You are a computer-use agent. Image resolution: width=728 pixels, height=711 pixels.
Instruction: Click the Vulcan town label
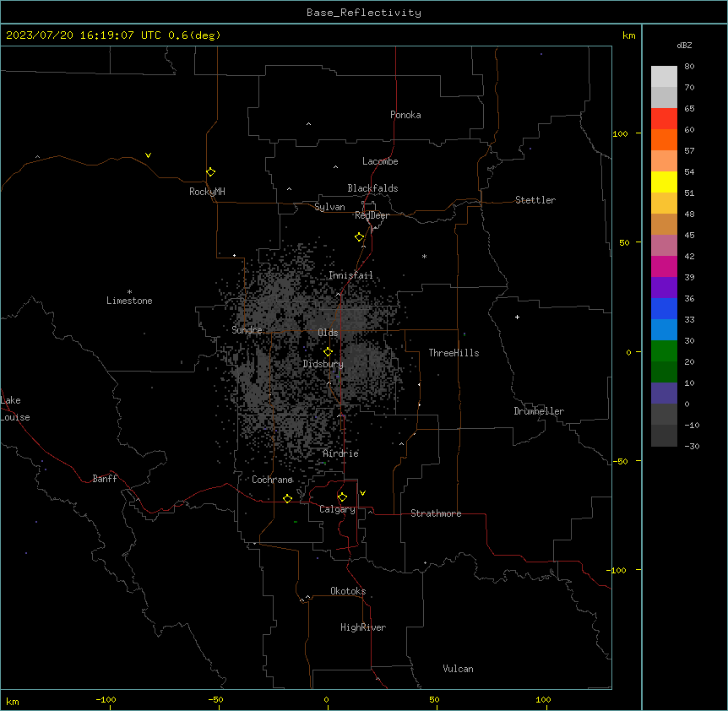pos(458,669)
